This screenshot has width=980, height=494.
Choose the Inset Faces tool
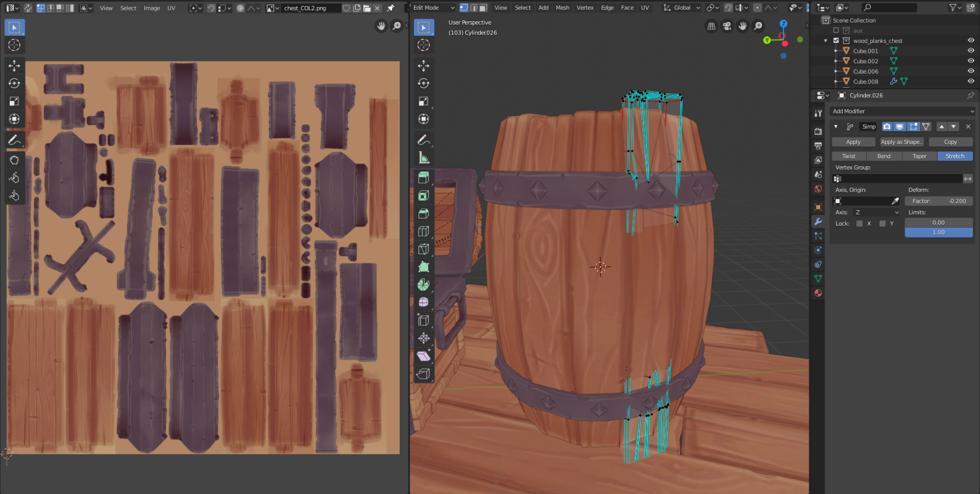click(423, 196)
